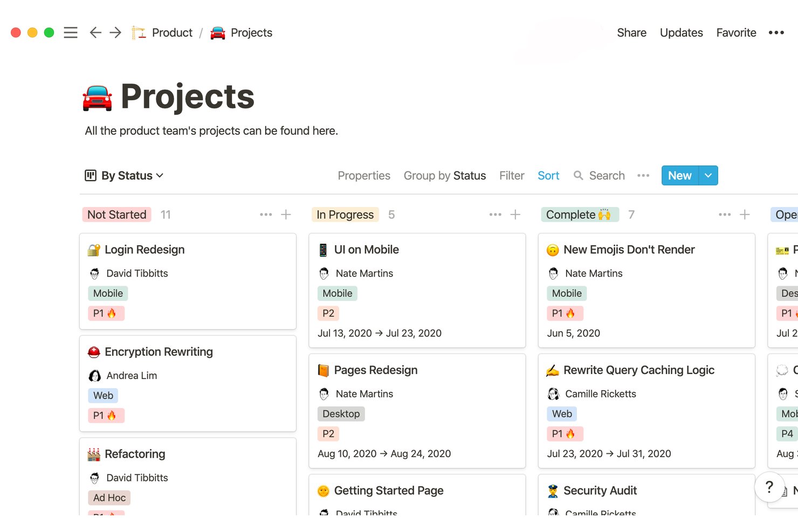Viewport: 798px width, 532px height.
Task: Open the sidebar hamburger menu
Action: (x=71, y=33)
